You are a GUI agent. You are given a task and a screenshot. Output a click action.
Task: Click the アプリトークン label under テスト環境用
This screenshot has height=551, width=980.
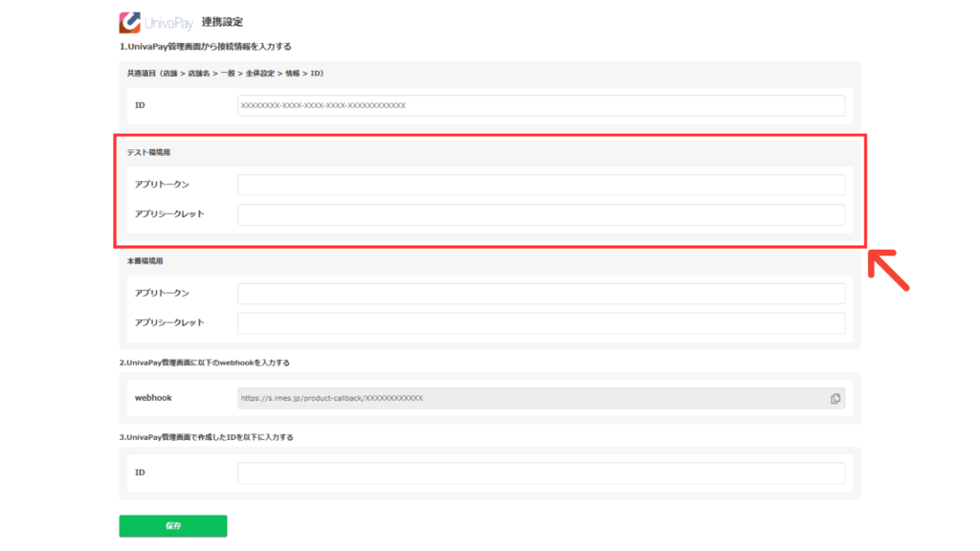[162, 185]
